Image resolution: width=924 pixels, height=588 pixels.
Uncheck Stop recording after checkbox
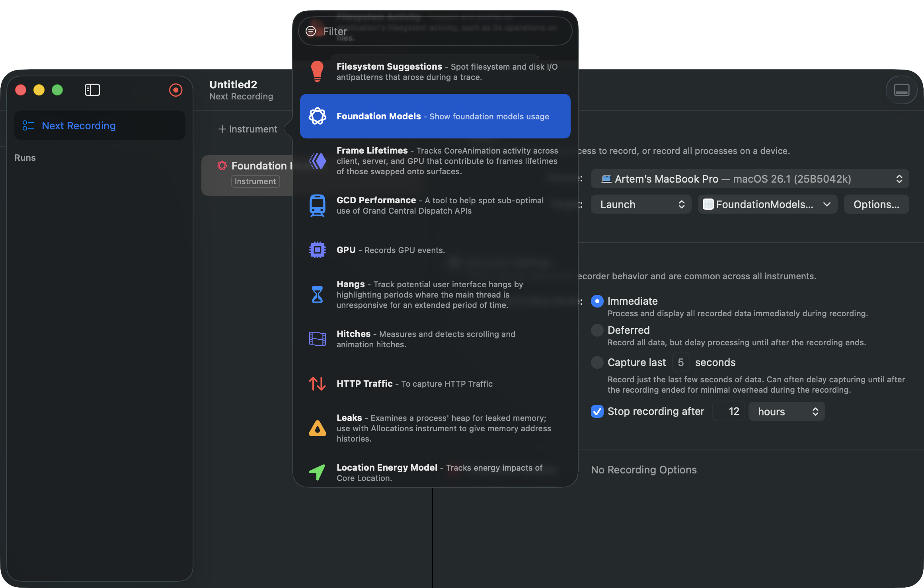[597, 411]
